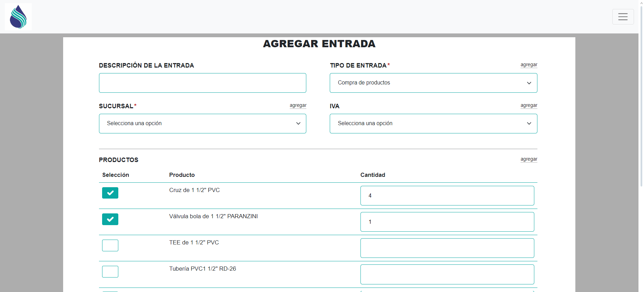644x292 pixels.
Task: Click the TEE de 1 1/2" PVC quantity field
Action: coord(447,248)
